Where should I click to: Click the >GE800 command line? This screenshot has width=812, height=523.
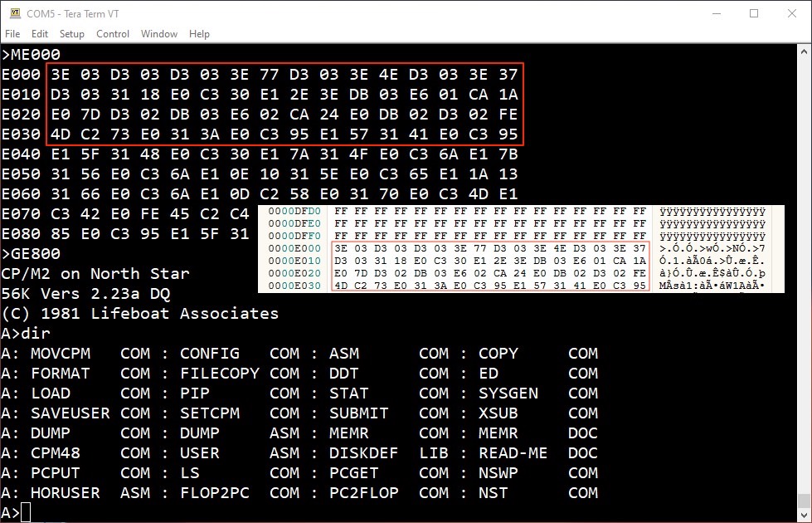[x=31, y=254]
